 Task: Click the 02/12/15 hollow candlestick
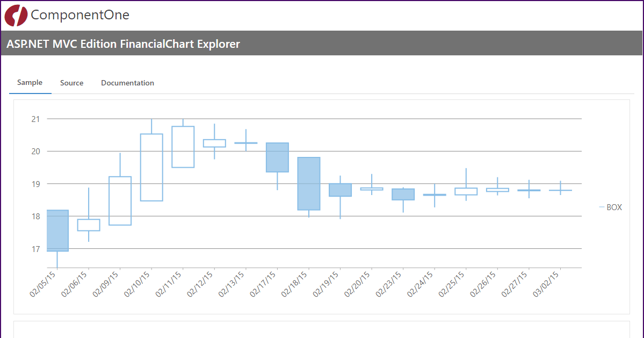coord(214,143)
